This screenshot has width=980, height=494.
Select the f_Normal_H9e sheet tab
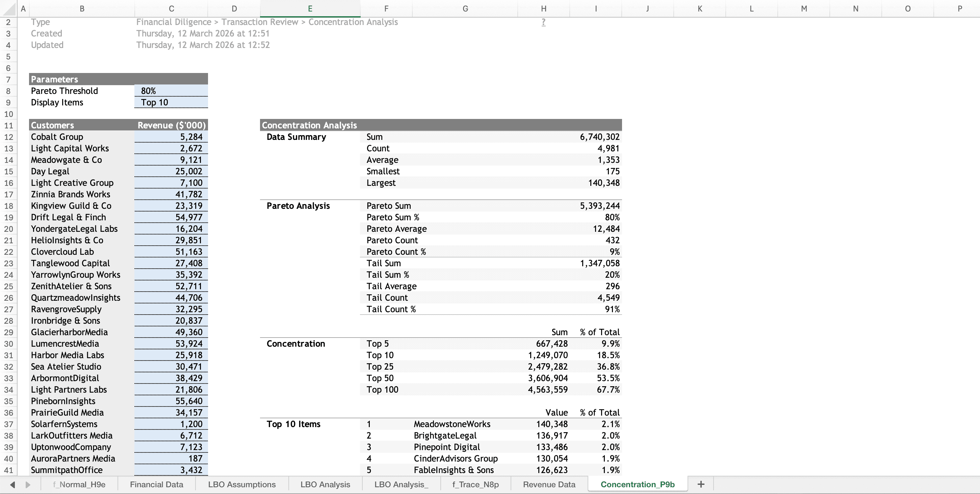79,484
